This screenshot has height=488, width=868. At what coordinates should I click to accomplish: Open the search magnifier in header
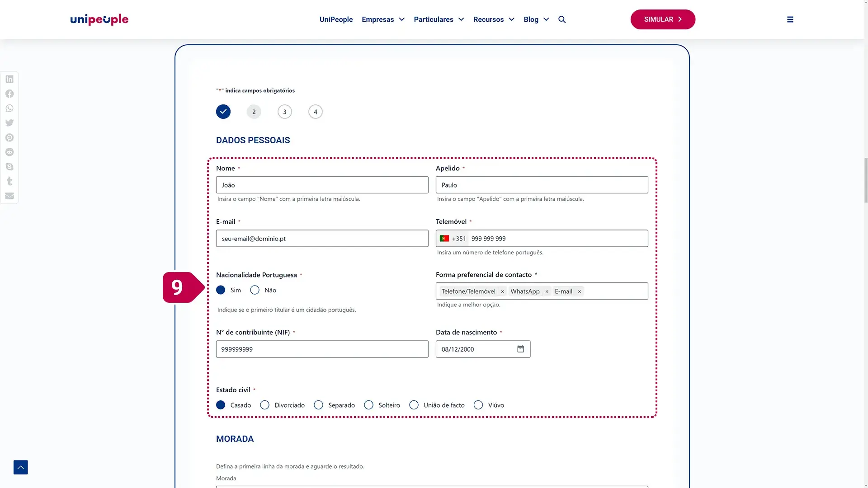(x=562, y=19)
